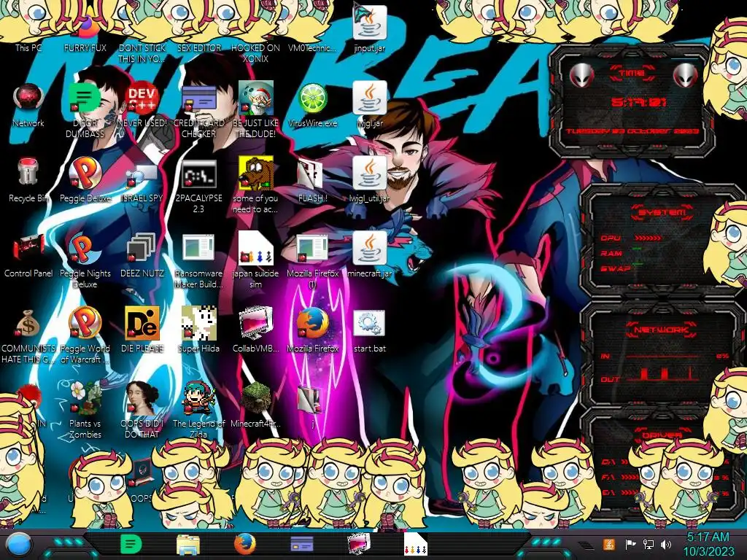The height and width of the screenshot is (560, 747).
Task: Open the credit card app on the taskbar
Action: point(302,544)
